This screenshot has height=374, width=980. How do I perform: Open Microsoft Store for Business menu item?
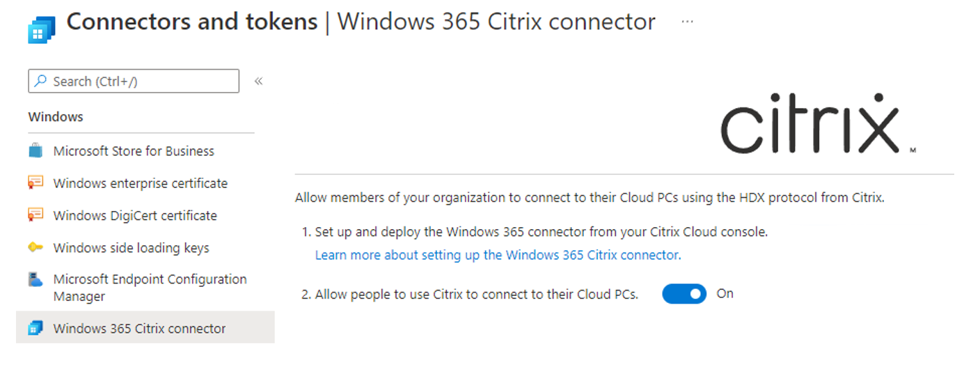(x=134, y=151)
